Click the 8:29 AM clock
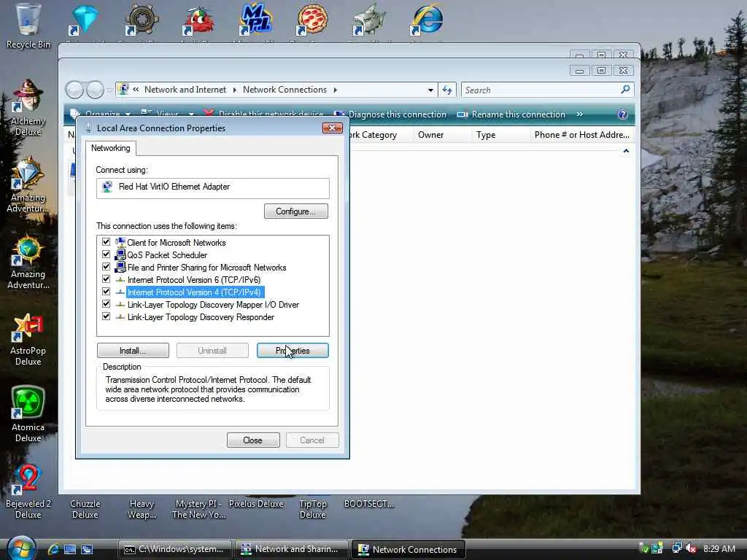Viewport: 747px width, 560px height. pyautogui.click(x=719, y=548)
